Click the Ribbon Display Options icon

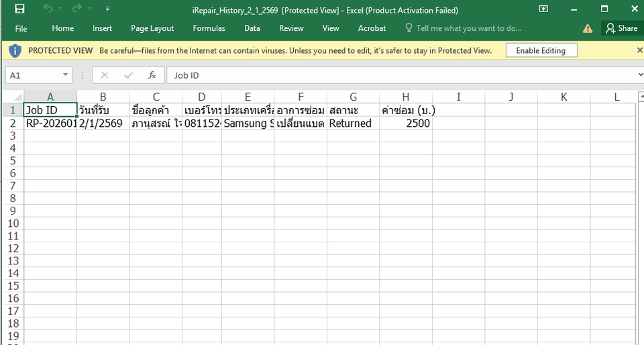(543, 9)
